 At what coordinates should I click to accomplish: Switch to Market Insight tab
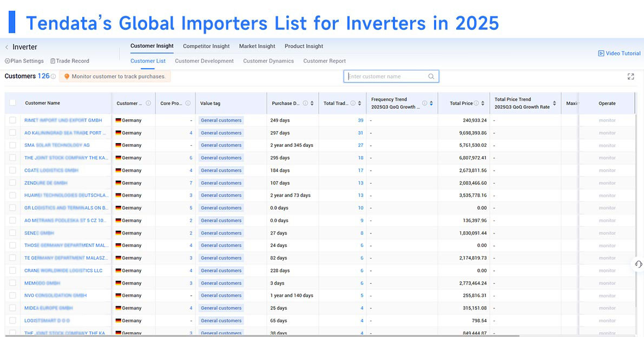[257, 47]
